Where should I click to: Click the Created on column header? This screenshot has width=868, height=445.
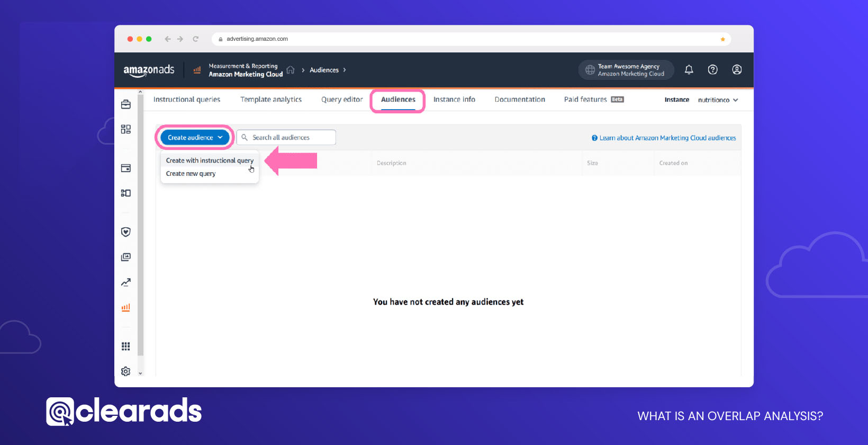coord(673,163)
